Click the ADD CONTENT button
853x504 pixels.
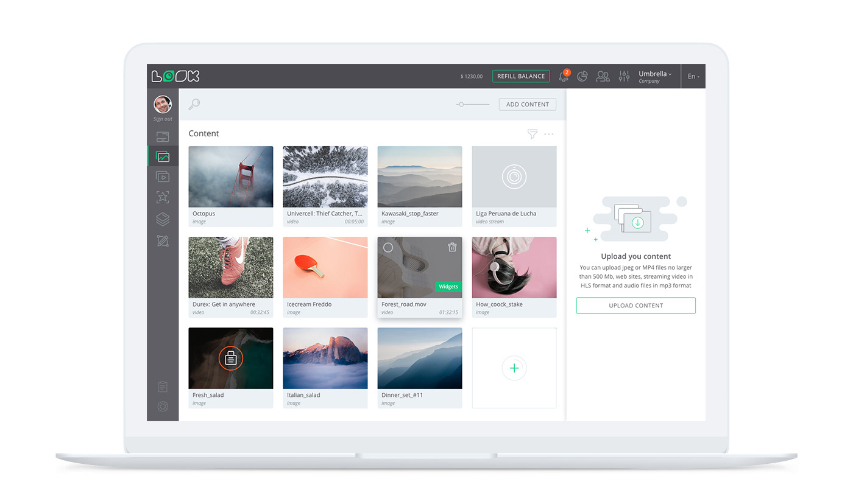(x=528, y=104)
